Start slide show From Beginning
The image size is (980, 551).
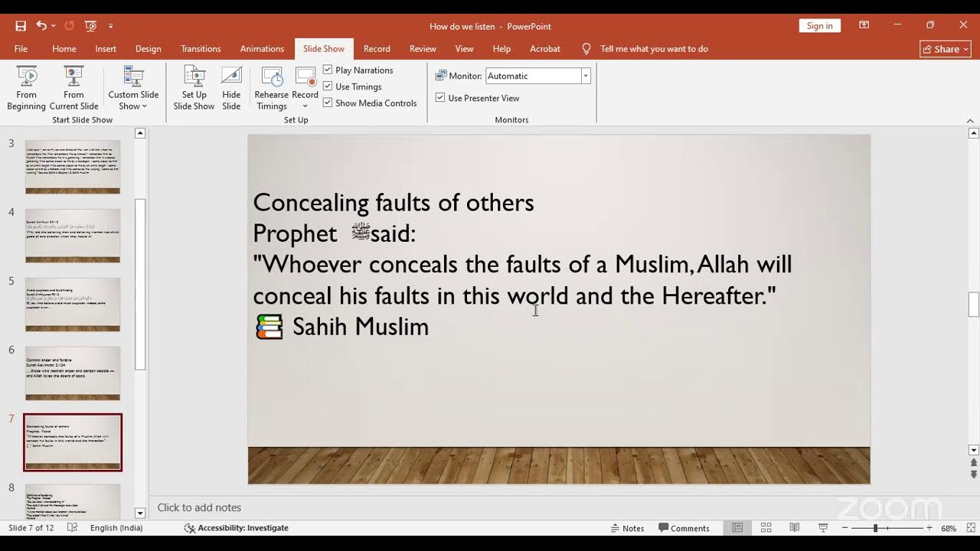tap(27, 88)
